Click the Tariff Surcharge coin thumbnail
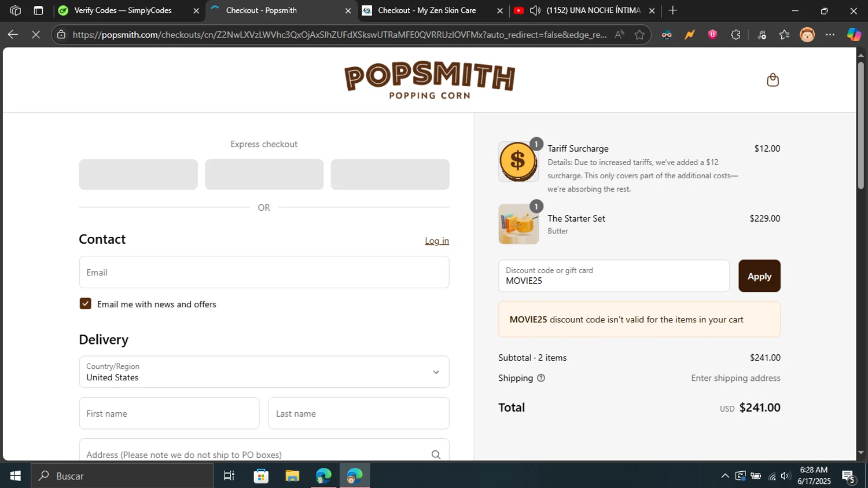The image size is (868, 488). click(x=518, y=162)
